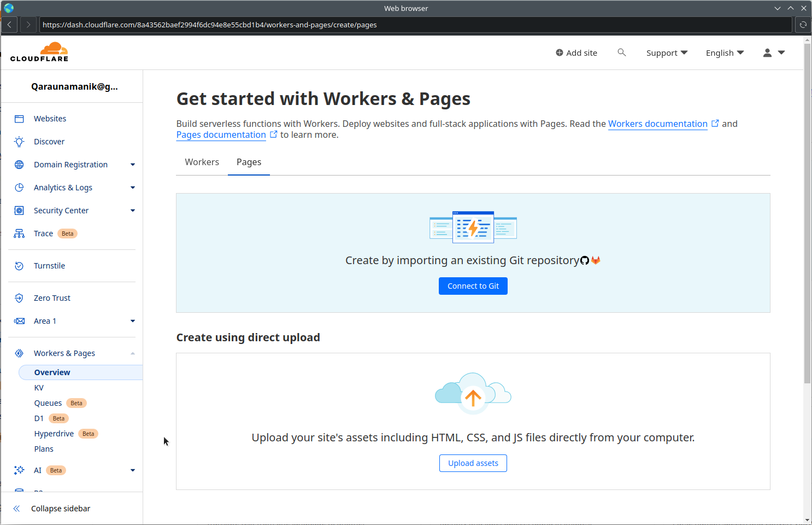Image resolution: width=812 pixels, height=525 pixels.
Task: Click the Turnstile sidebar icon
Action: 19,266
